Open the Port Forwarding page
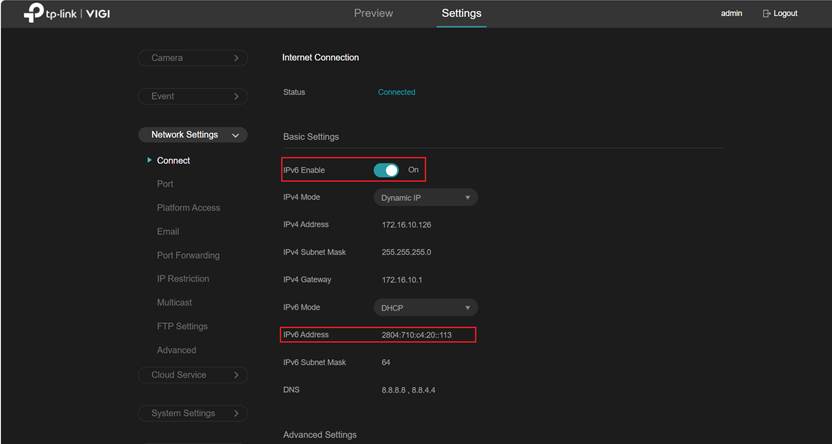 [x=188, y=255]
